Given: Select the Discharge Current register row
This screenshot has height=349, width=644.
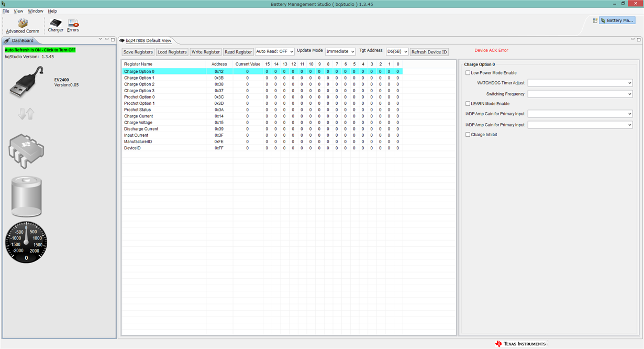Looking at the screenshot, I should pos(262,129).
